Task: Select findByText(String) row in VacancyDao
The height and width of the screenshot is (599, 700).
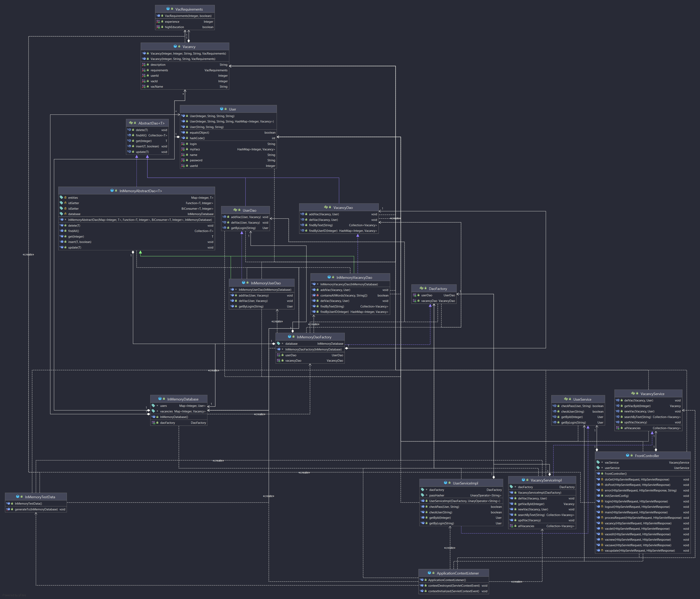Action: pyautogui.click(x=321, y=225)
